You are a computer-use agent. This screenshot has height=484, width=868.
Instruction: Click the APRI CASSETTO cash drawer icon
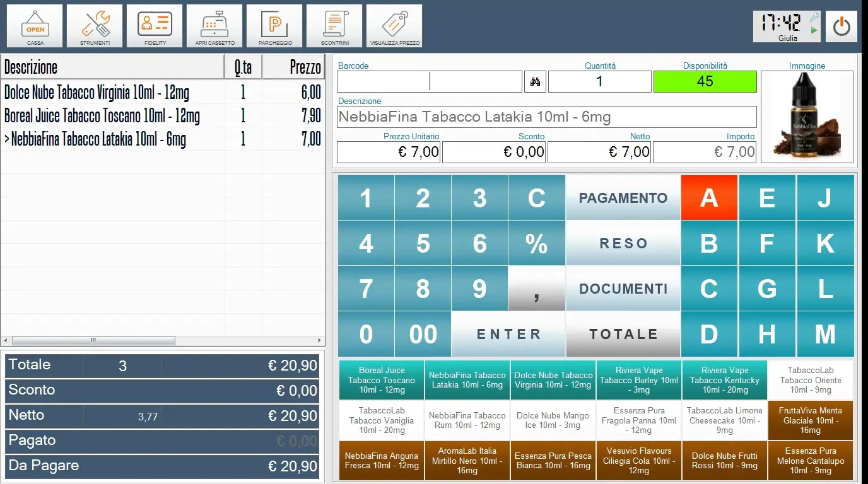coord(215,26)
